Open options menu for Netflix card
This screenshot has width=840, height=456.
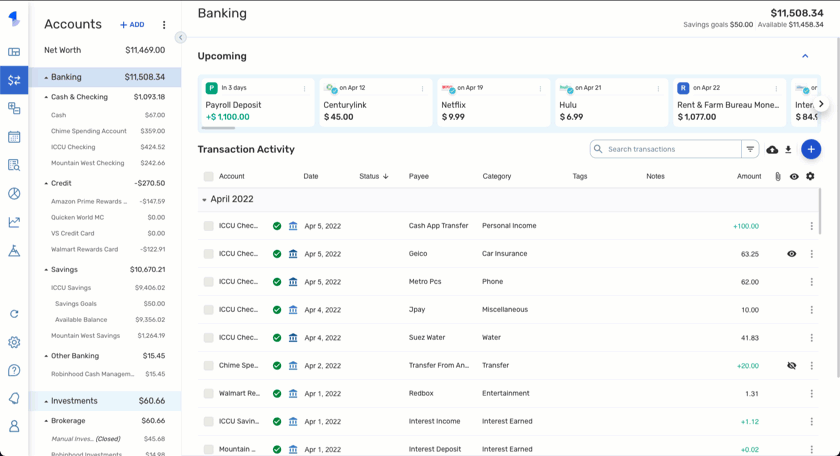coord(541,88)
